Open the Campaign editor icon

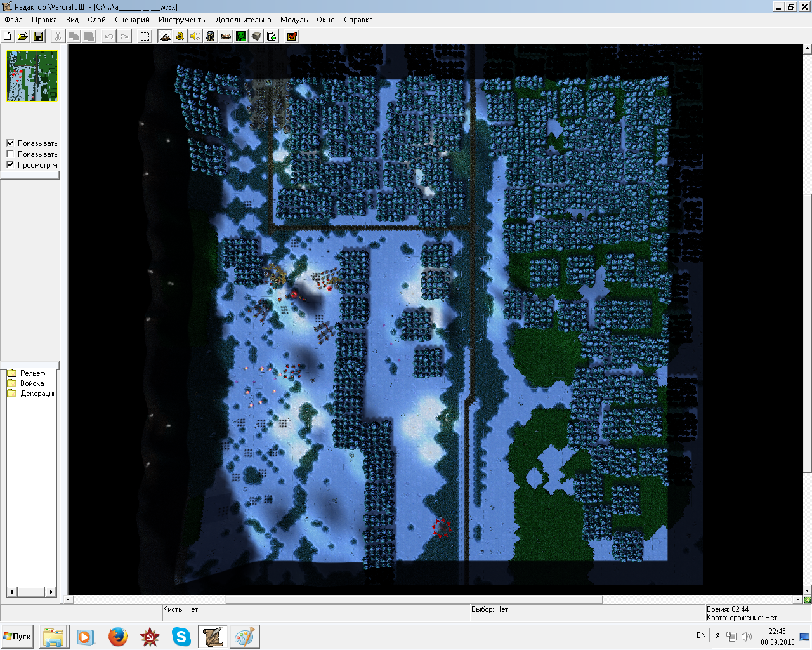click(x=226, y=36)
